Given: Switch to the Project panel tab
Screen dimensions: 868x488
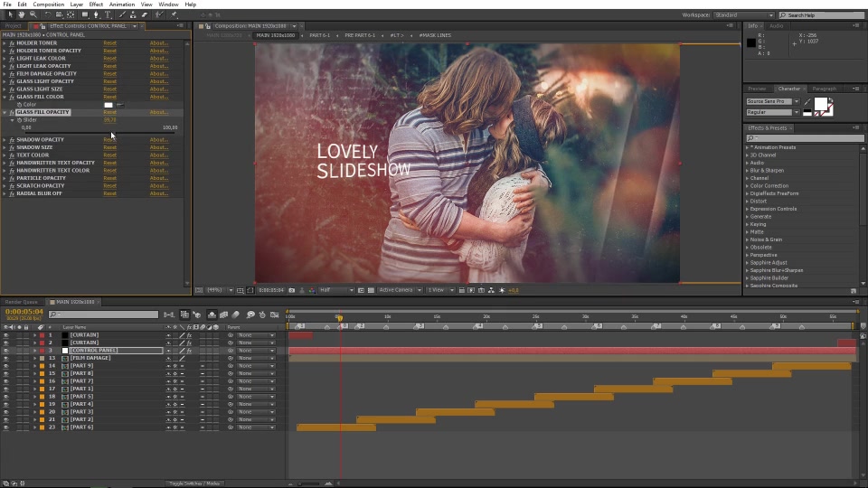Looking at the screenshot, I should [13, 26].
